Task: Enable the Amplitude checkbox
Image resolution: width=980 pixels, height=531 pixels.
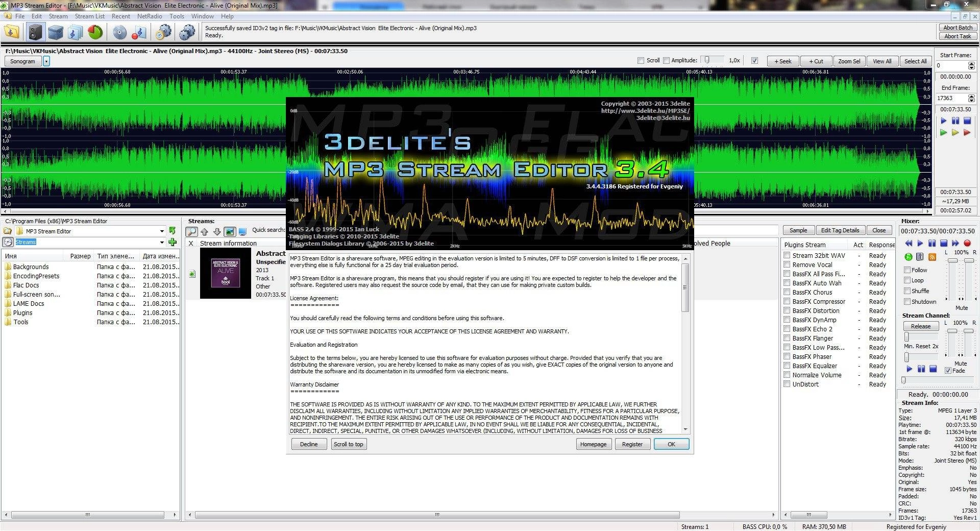Action: (x=666, y=61)
